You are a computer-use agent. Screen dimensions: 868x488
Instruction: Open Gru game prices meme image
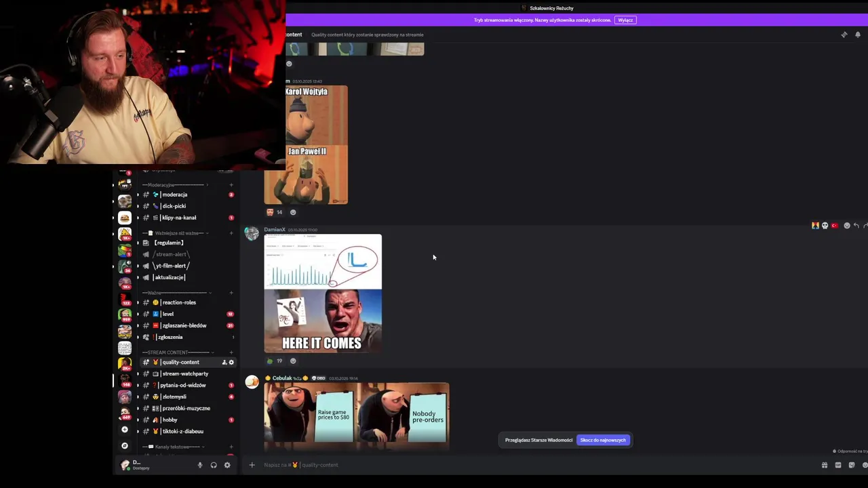point(357,415)
